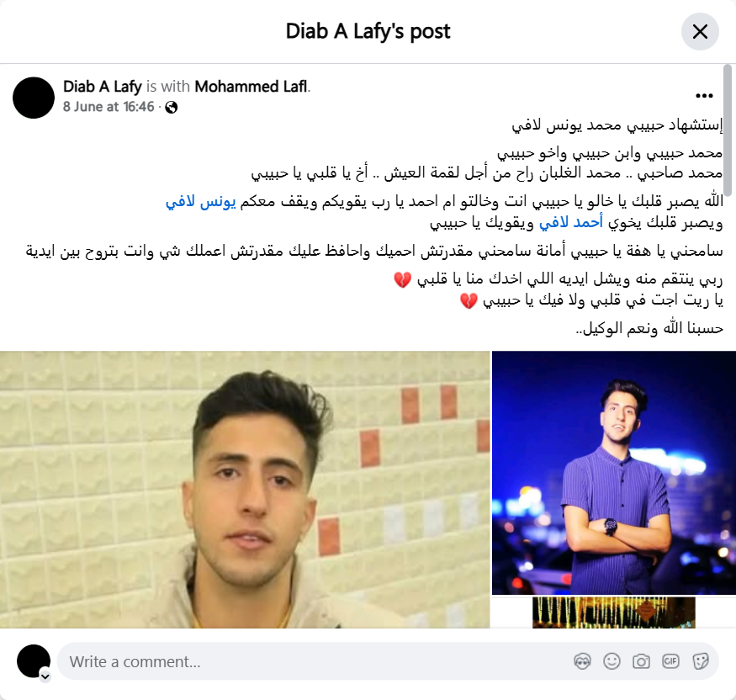
Task: Close the Diab A Lafy post dialog
Action: coord(700,32)
